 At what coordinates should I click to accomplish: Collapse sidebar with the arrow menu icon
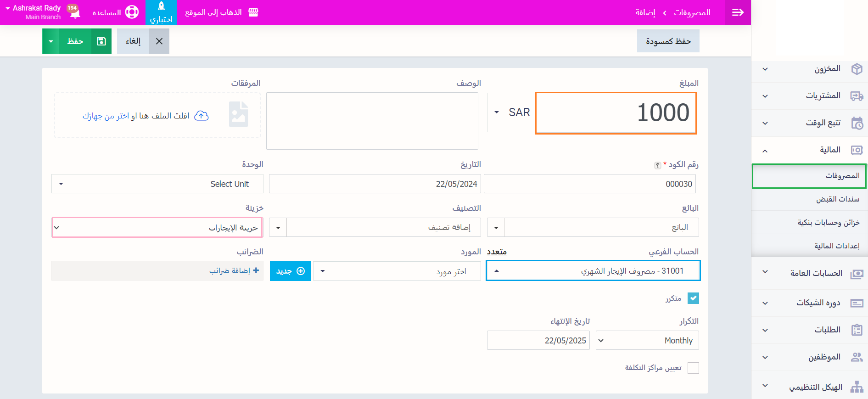(x=738, y=12)
